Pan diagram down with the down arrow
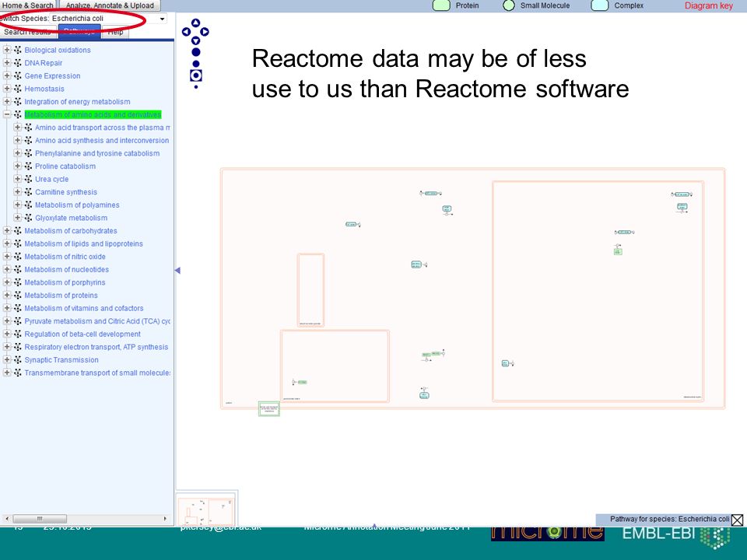 [x=195, y=41]
